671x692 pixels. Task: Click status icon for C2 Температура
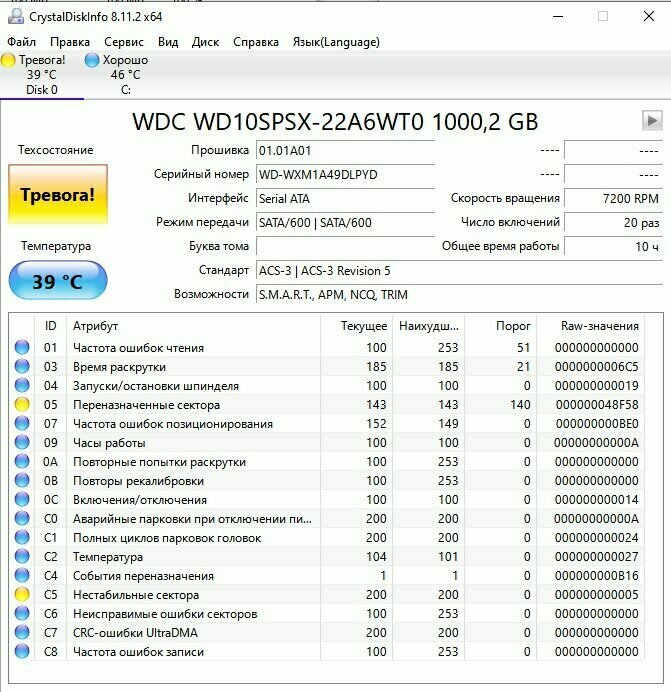tap(22, 556)
